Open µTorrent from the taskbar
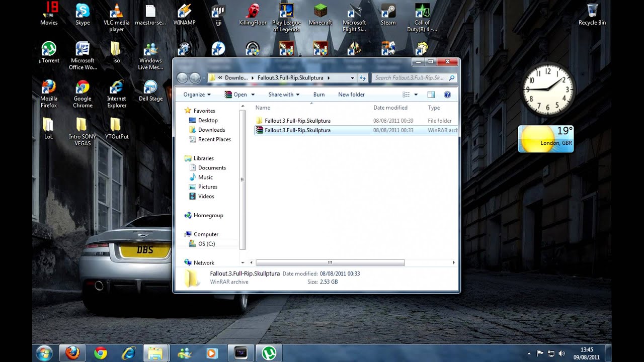This screenshot has width=644, height=362. [269, 353]
